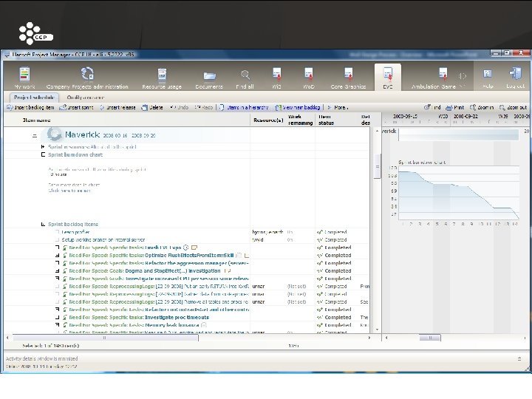
Task: Expand Dogma and StopEffect investigation item
Action: (x=58, y=271)
